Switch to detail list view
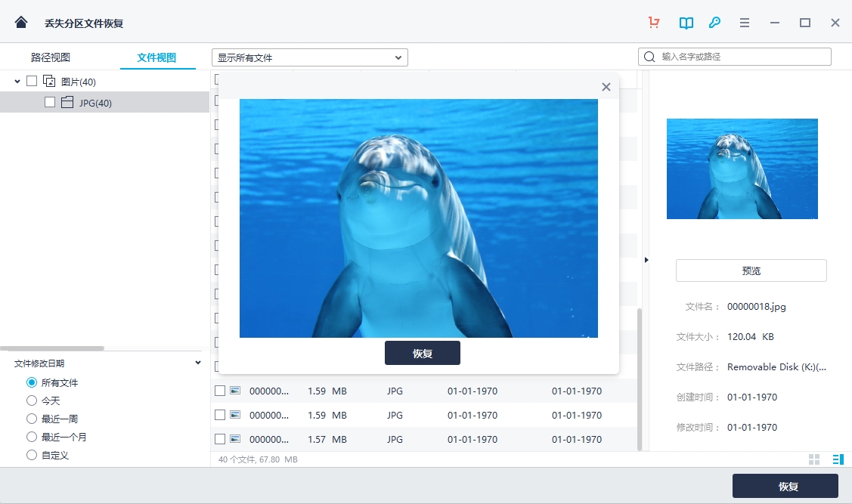This screenshot has height=504, width=852. pos(838,459)
